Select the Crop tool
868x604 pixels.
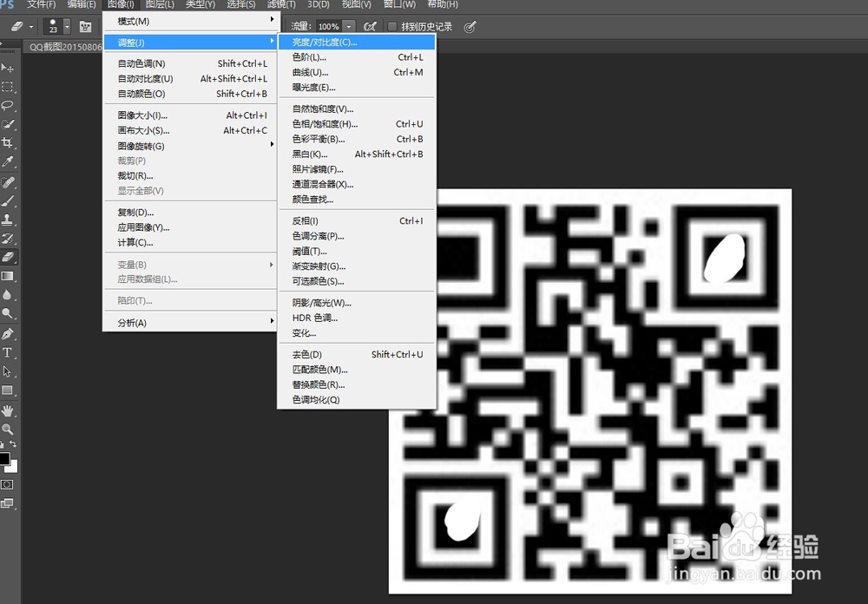(8, 143)
